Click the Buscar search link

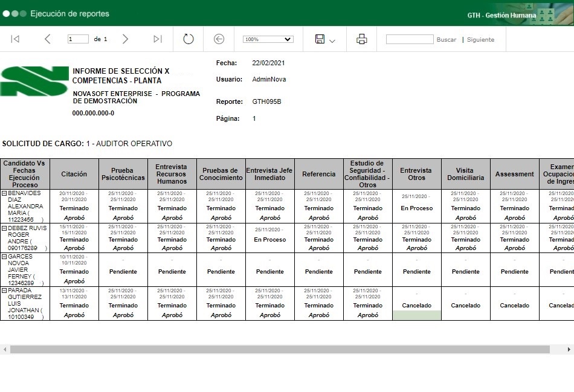[x=447, y=40]
